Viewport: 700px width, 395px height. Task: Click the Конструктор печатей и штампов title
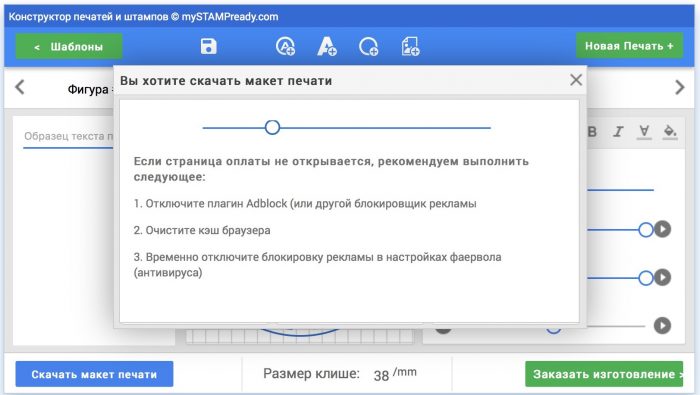coord(143,17)
